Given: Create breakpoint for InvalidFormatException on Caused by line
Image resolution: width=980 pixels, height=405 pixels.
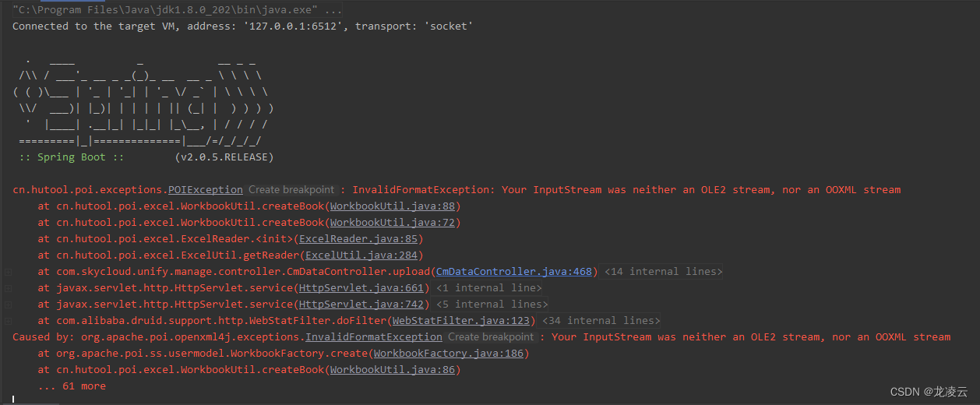Looking at the screenshot, I should 492,337.
